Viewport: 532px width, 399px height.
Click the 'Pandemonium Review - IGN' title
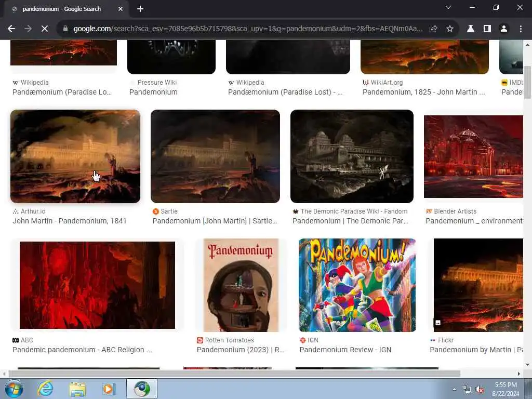[x=345, y=350]
